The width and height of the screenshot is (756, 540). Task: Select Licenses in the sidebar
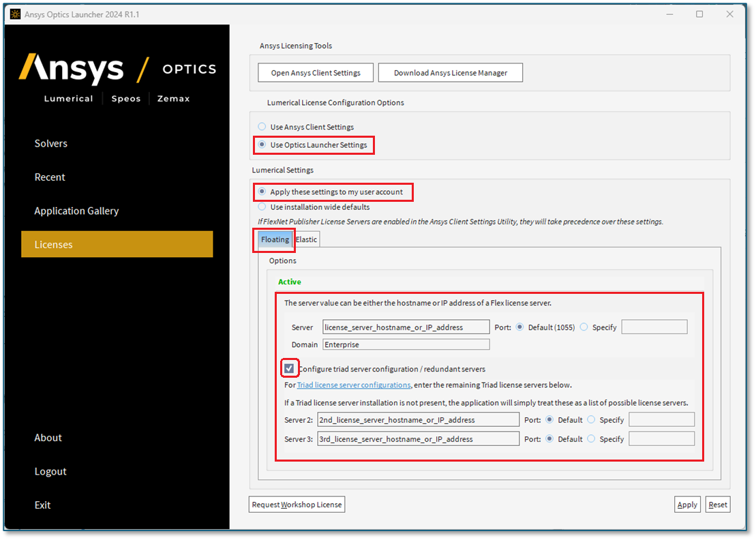click(117, 245)
